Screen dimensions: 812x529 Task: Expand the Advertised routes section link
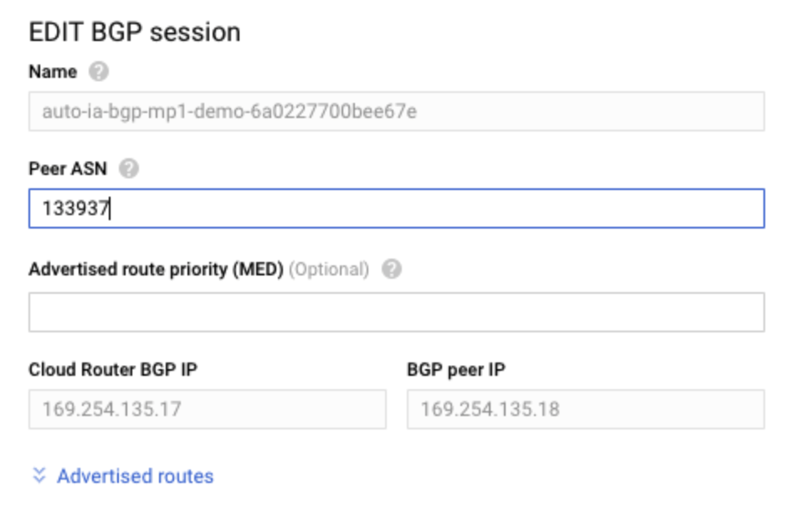coord(135,476)
